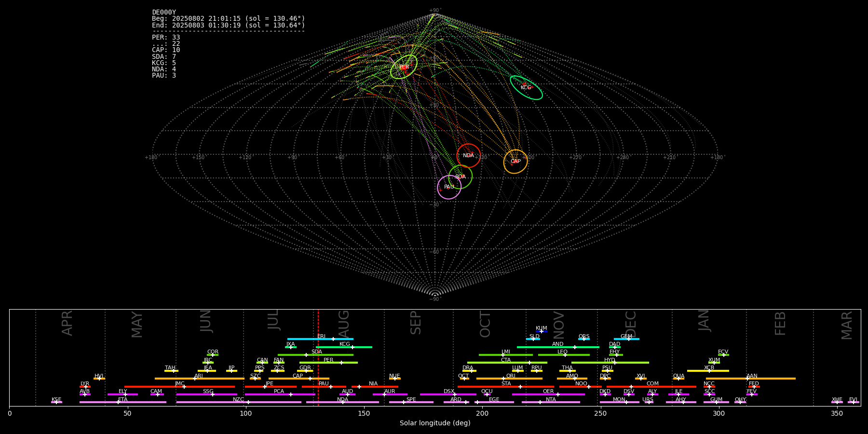Click the 'NDA: 4' count in legend
868x434 pixels.
pyautogui.click(x=164, y=69)
